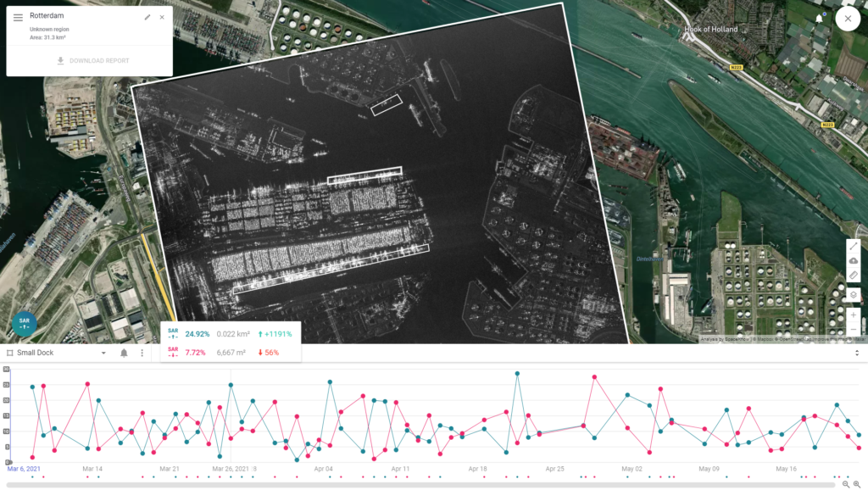Click the Mar 6, 2021 date label
This screenshot has height=490, width=868.
(x=24, y=469)
